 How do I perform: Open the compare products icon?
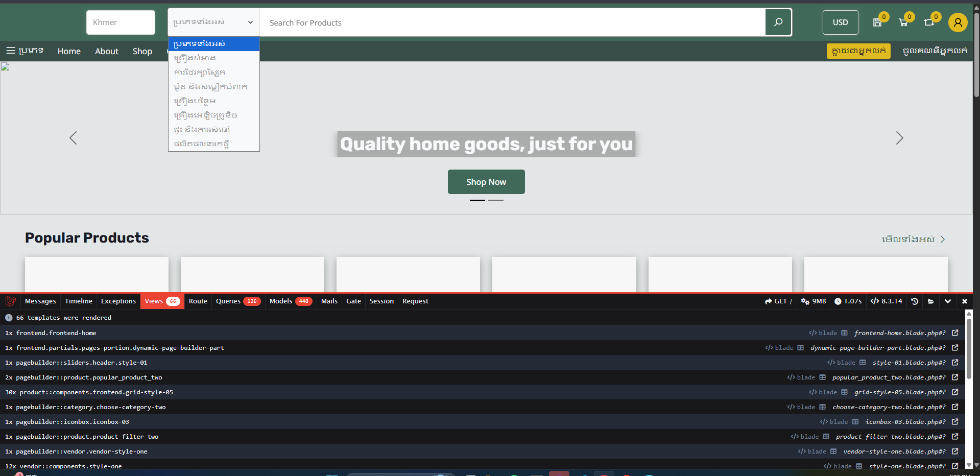coord(929,22)
